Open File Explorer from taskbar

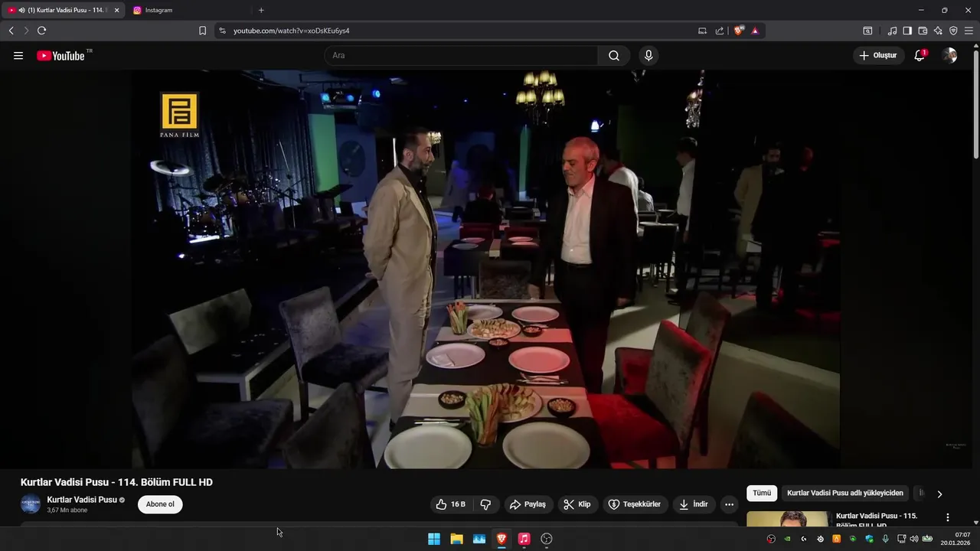(x=456, y=539)
